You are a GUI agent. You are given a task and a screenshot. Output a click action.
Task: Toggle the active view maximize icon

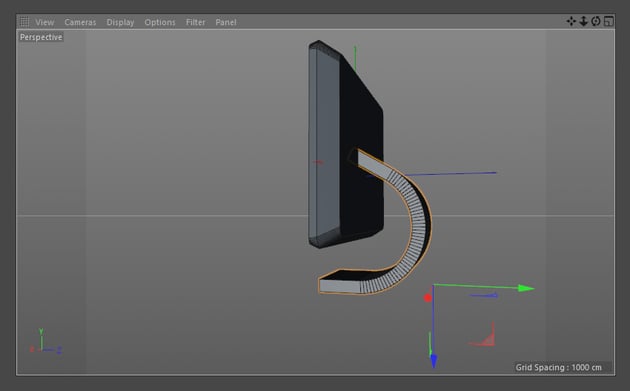pyautogui.click(x=609, y=21)
